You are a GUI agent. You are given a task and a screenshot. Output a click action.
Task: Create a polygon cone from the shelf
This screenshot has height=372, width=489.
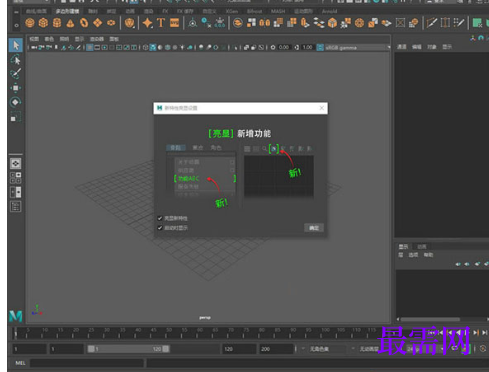[70, 23]
